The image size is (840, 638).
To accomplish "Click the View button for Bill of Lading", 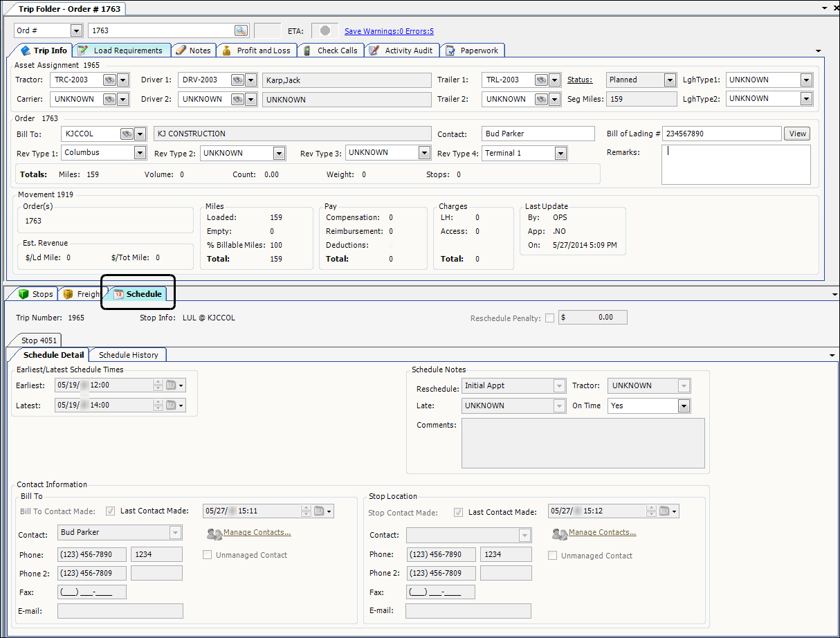I will click(x=797, y=134).
